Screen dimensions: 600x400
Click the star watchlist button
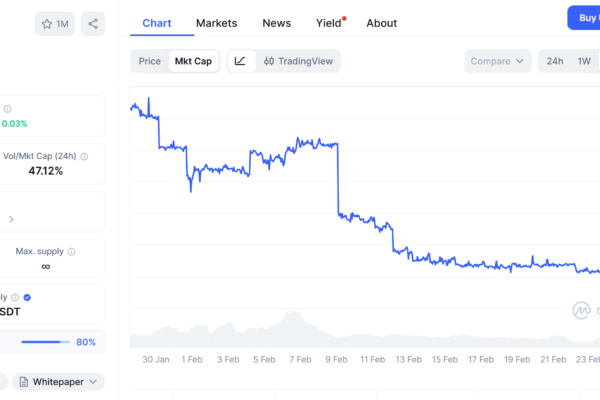click(x=54, y=23)
